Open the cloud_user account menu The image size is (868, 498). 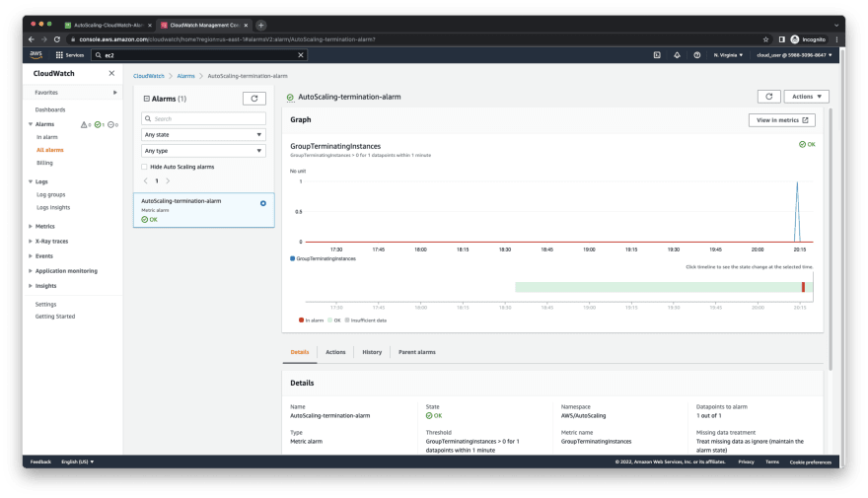coord(794,55)
